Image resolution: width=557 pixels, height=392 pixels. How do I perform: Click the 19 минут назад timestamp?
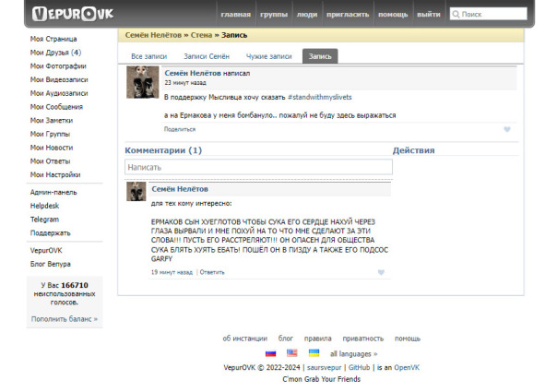coord(172,272)
